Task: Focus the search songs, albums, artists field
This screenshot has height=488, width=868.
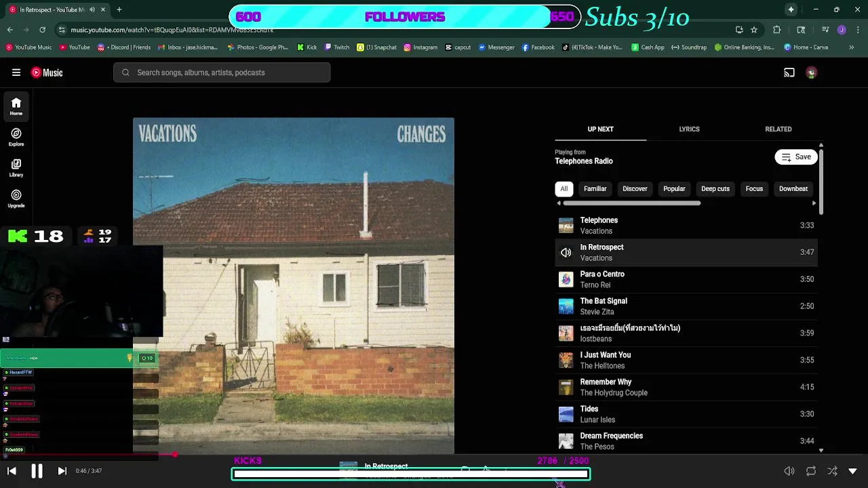Action: pos(222,73)
